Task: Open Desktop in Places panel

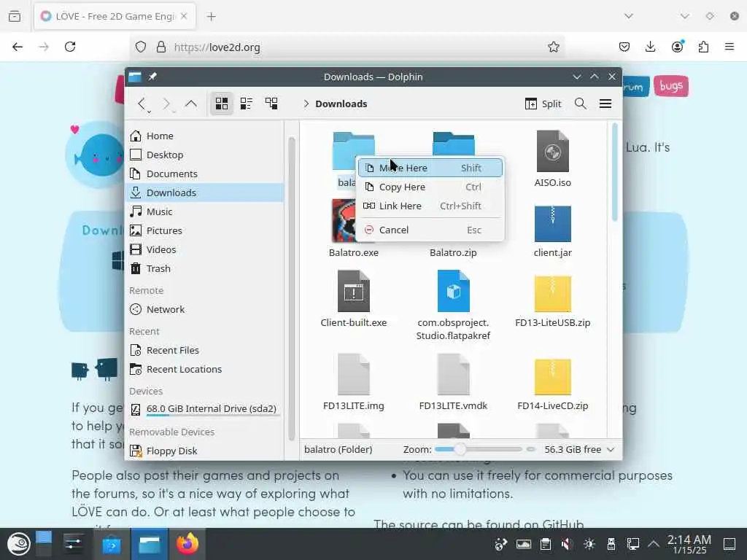Action: pyautogui.click(x=205, y=155)
